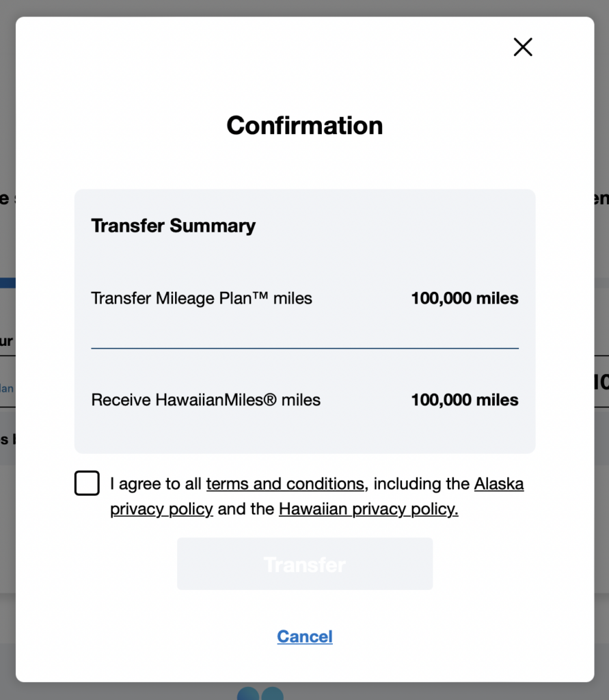The image size is (609, 700).
Task: Close the Confirmation dialog with the X
Action: (x=523, y=47)
